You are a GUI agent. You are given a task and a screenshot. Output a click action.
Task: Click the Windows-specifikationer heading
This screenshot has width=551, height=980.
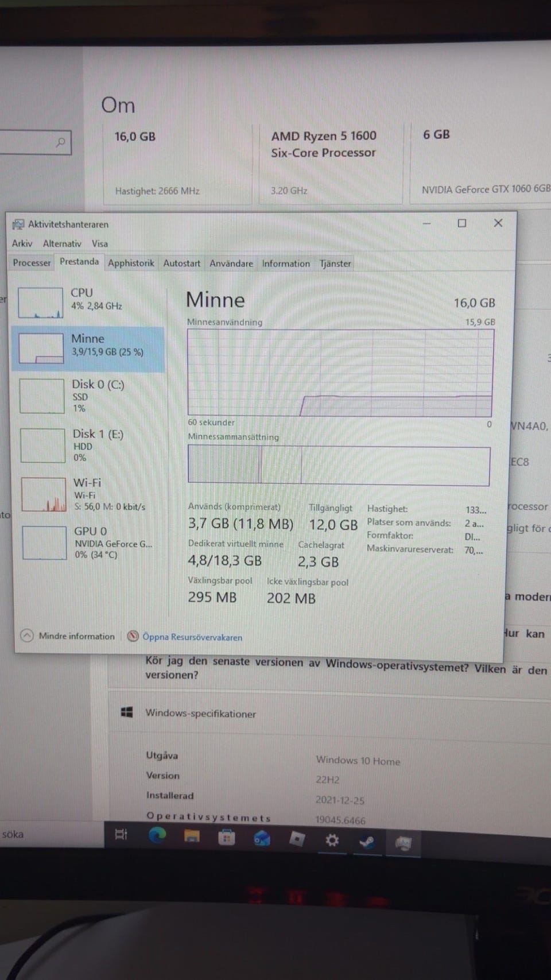point(200,714)
